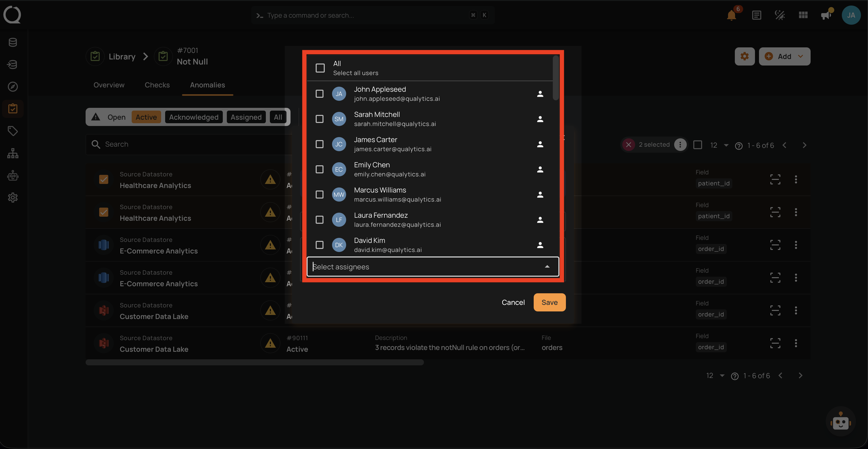Open the Library clipboard icon in sidebar
Image resolution: width=868 pixels, height=449 pixels.
(13, 109)
